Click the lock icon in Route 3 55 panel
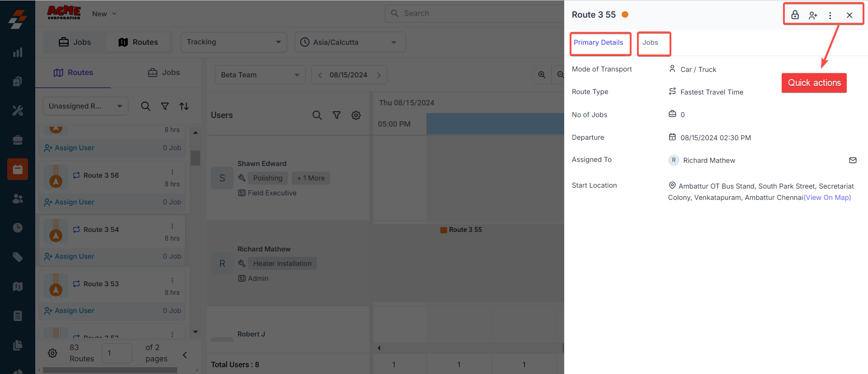 [x=795, y=15]
